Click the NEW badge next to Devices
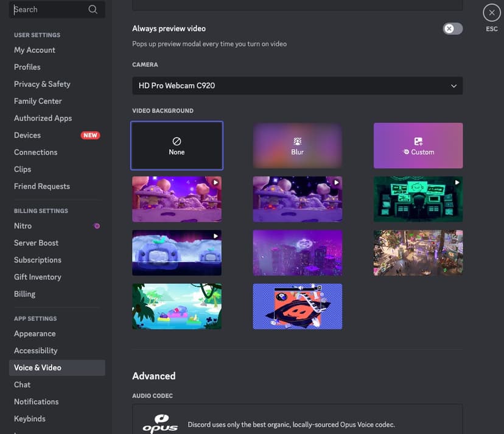Image resolution: width=504 pixels, height=434 pixels. coord(90,135)
